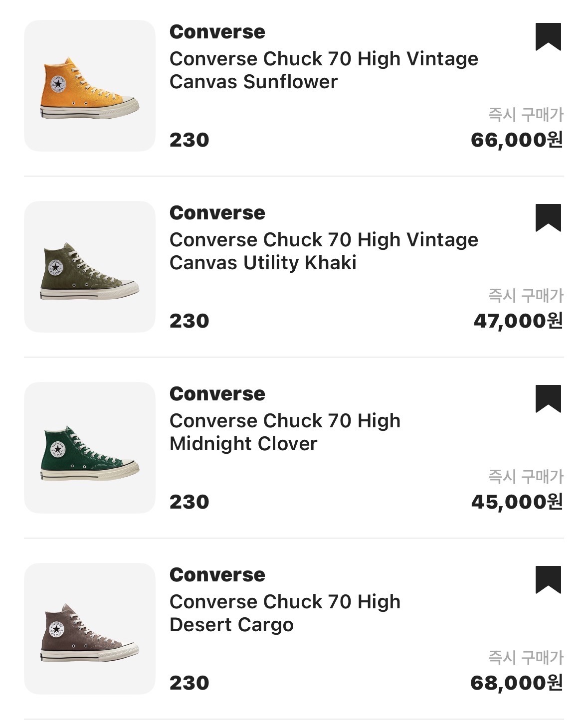
Task: Click the Converse brand above Desert Cargo
Action: [217, 575]
